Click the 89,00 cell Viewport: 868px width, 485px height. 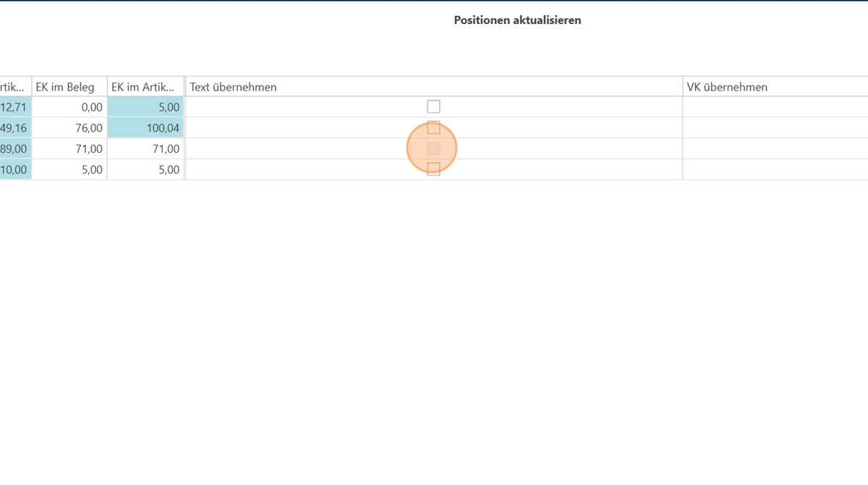[14, 149]
